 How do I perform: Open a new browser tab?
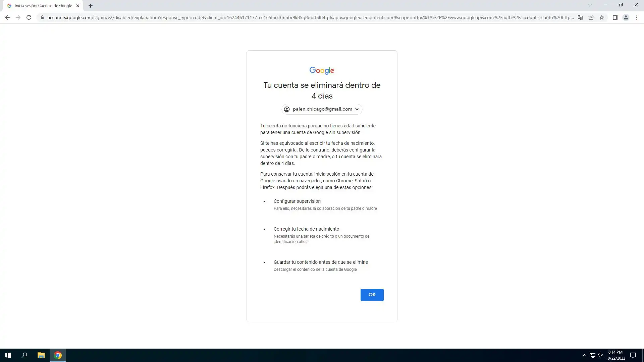pos(91,6)
